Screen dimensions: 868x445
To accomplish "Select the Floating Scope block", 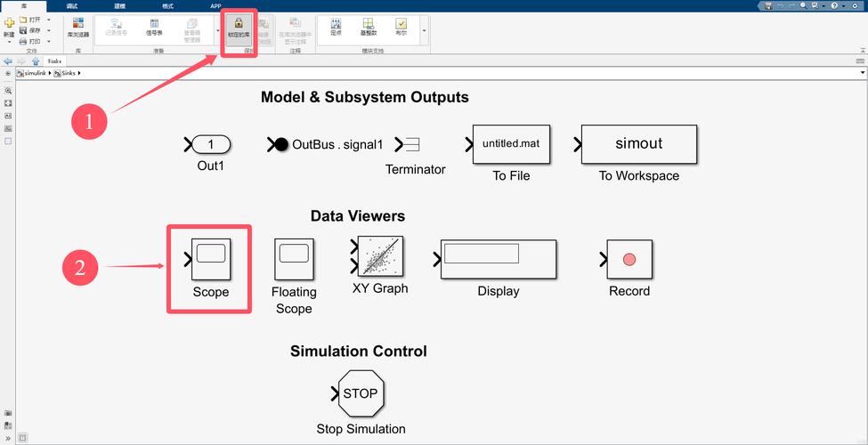I will [293, 259].
